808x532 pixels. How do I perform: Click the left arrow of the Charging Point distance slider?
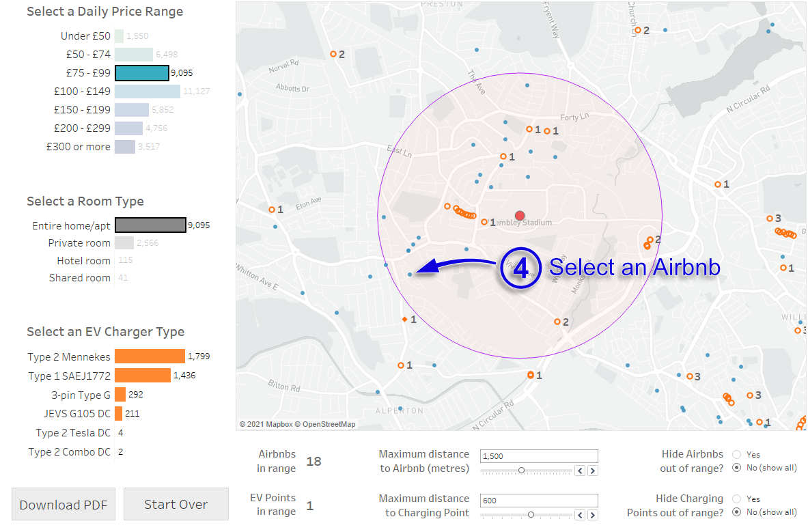(x=580, y=515)
